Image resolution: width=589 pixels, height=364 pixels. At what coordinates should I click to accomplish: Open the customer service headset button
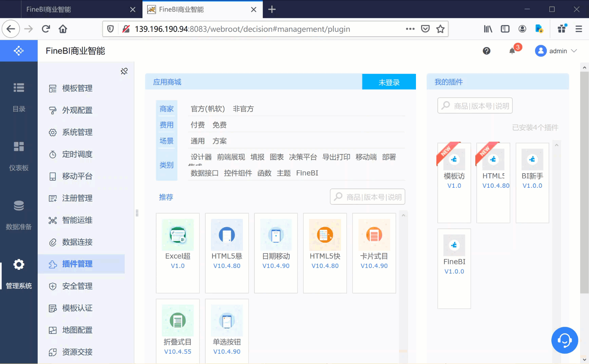pos(565,340)
